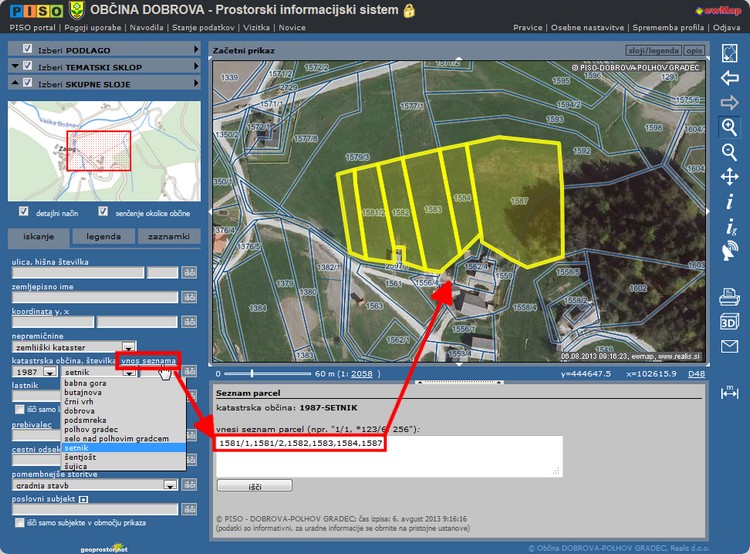The height and width of the screenshot is (554, 750).
Task: Click the 'išči' button under parcel list
Action: click(x=254, y=485)
